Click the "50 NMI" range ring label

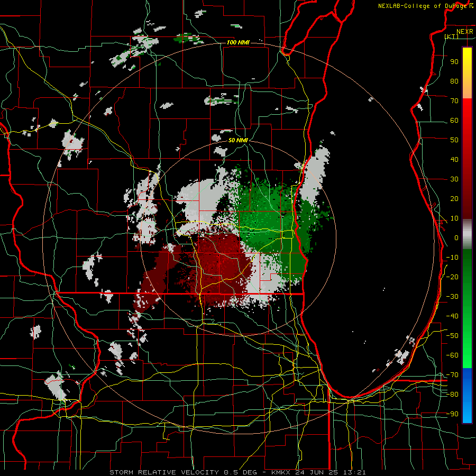[x=239, y=140]
